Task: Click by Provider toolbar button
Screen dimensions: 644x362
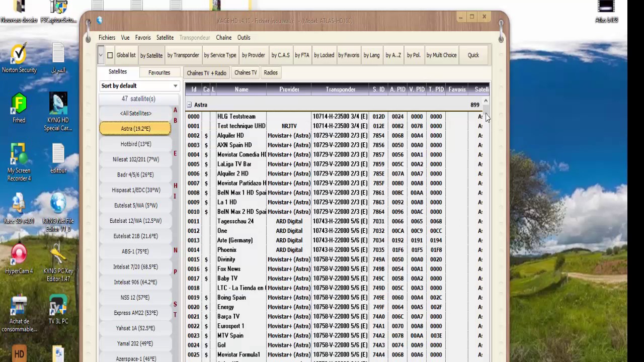Action: pos(253,55)
